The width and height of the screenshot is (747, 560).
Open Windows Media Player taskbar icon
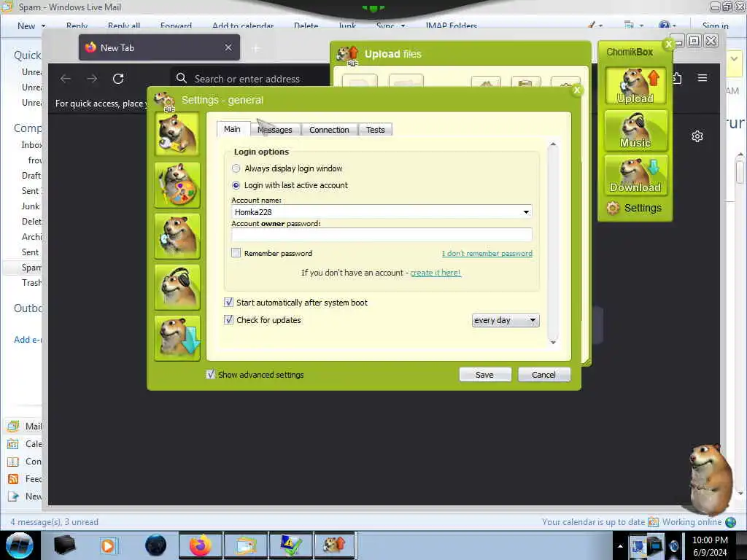[x=108, y=545]
